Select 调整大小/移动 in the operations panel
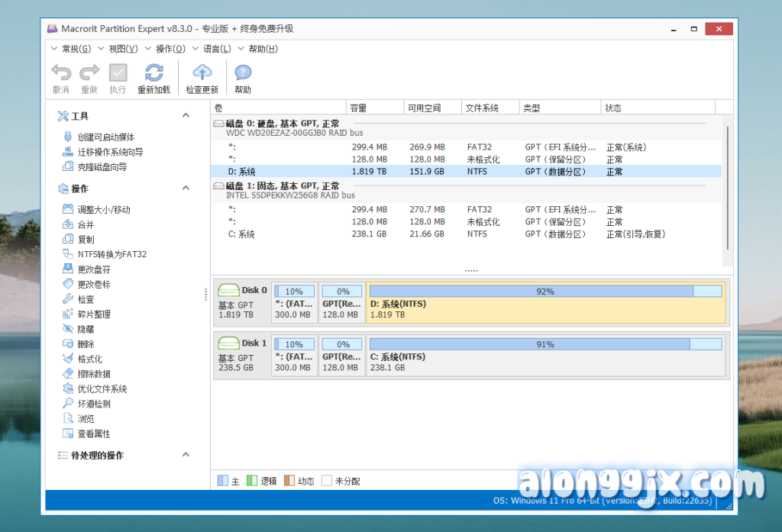Viewport: 782px width, 532px height. [103, 210]
